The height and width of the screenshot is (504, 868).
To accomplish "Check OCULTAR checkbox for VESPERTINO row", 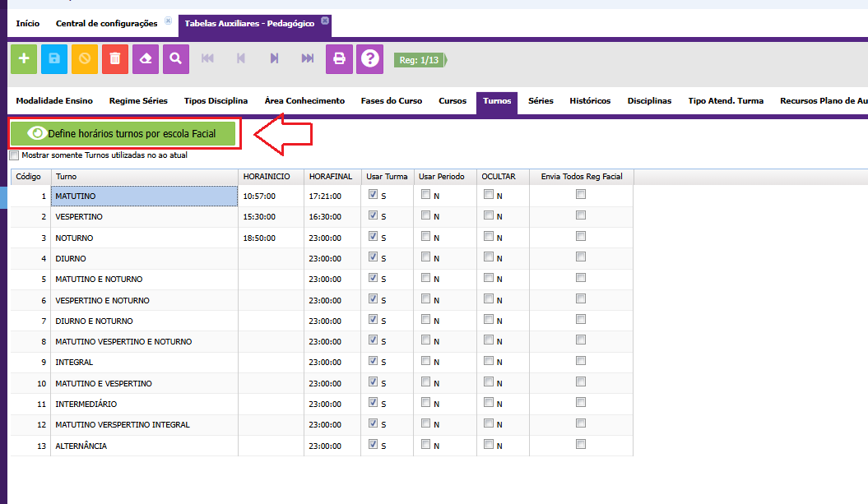I will 489,215.
